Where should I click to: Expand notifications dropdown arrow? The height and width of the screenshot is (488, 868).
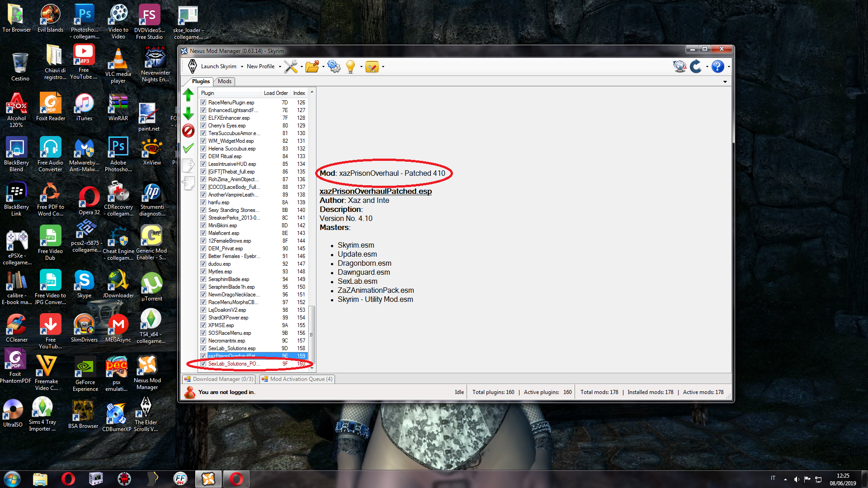[x=383, y=67]
